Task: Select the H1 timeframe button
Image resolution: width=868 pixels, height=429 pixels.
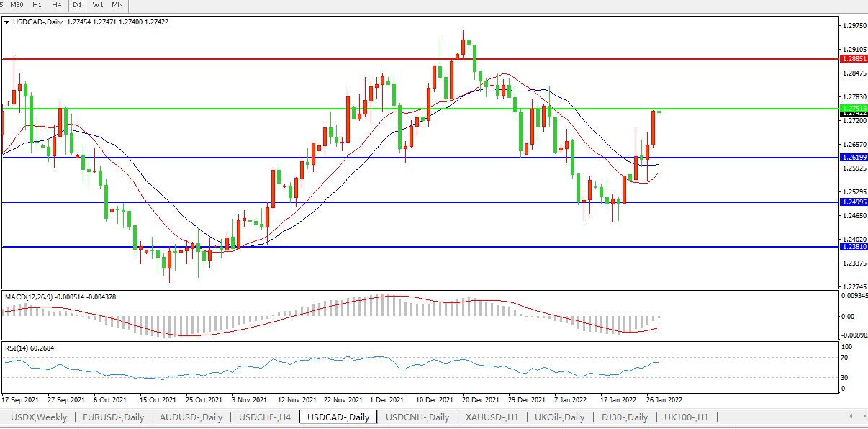Action: pyautogui.click(x=37, y=5)
